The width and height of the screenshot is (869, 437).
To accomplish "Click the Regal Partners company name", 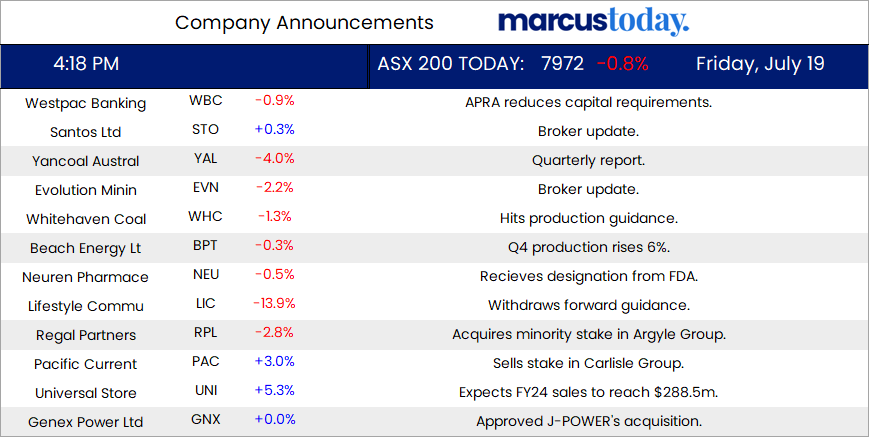I will [85, 334].
